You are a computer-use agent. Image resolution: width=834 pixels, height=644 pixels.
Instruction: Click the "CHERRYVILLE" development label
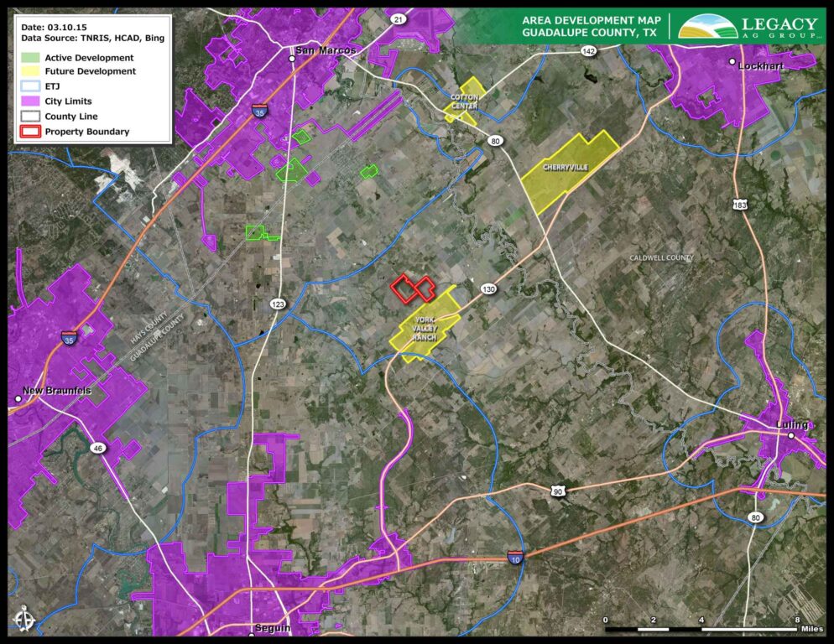[566, 168]
